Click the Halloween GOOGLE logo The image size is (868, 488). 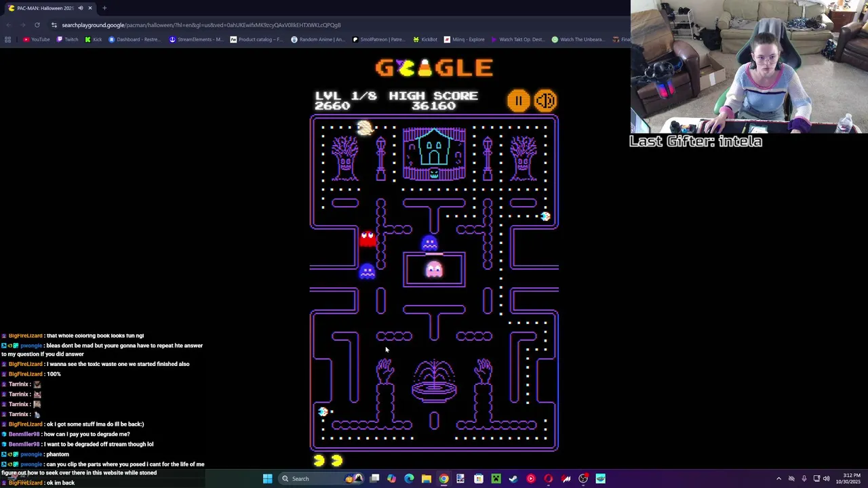click(x=434, y=68)
